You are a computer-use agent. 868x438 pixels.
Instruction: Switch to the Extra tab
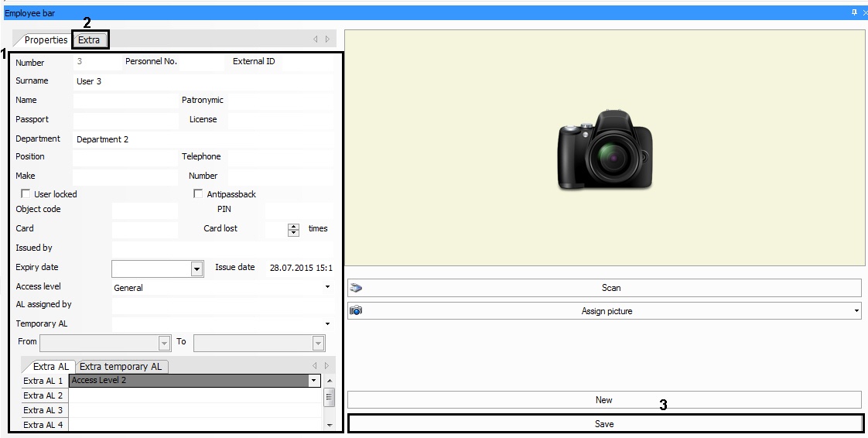89,40
